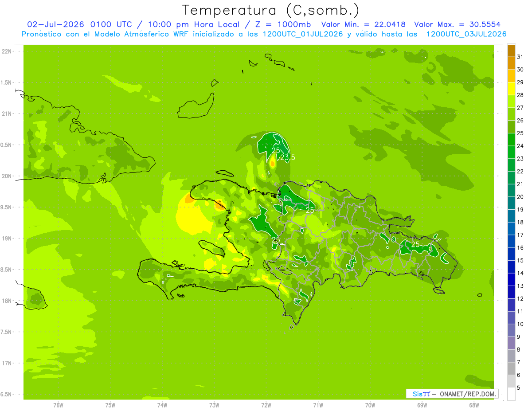This screenshot has height=411, width=532.
Task: Click the legend value '15'
Action: (520, 260)
